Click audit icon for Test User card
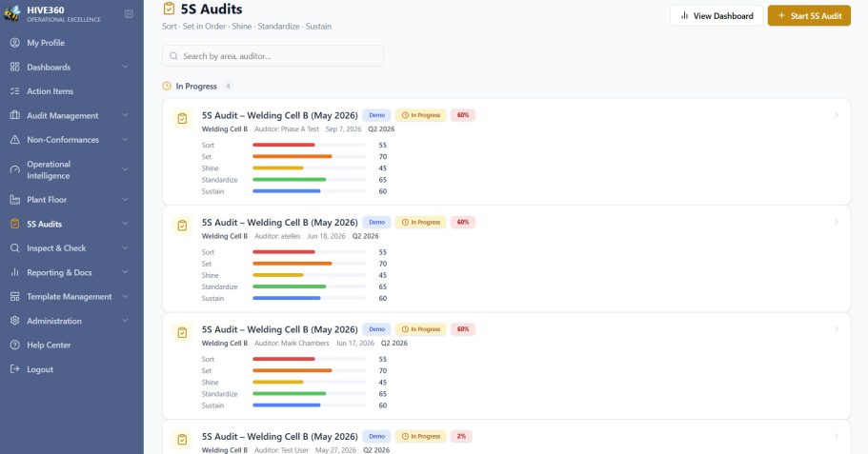The image size is (868, 454). click(182, 440)
